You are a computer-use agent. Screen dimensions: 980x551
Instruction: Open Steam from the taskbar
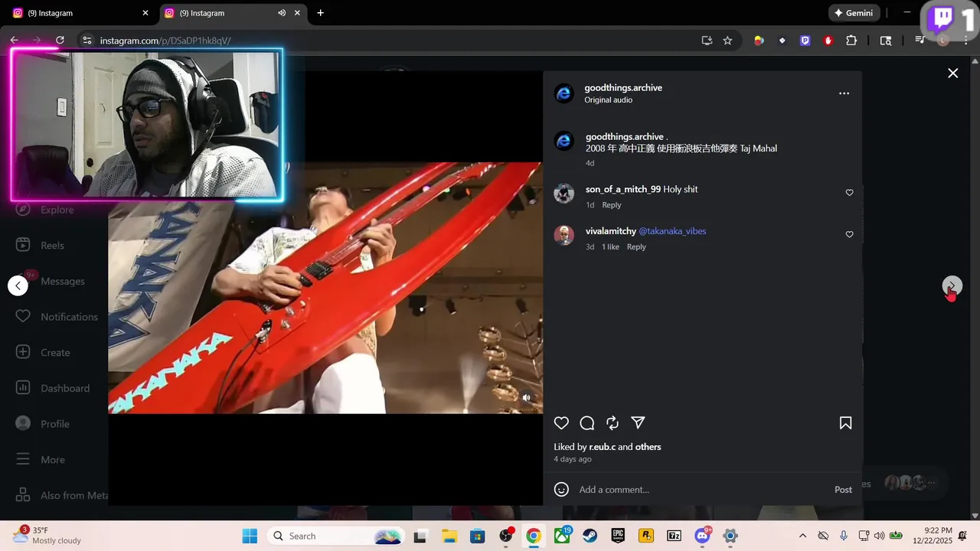590,536
